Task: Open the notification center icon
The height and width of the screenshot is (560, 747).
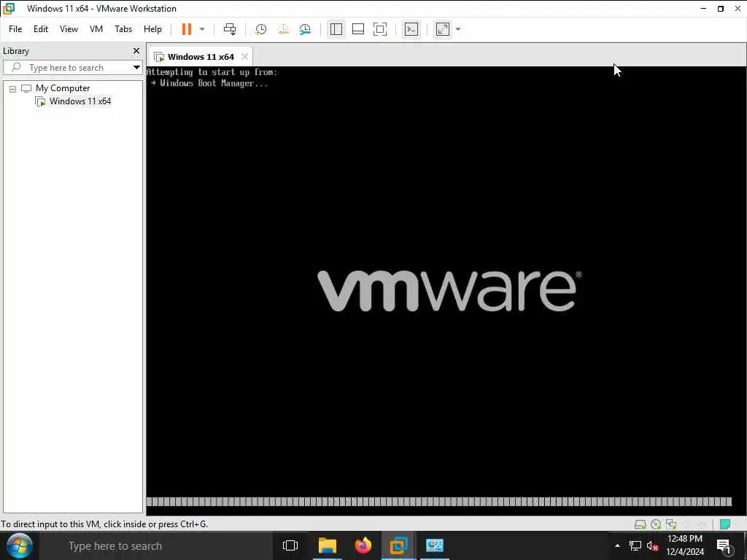Action: coord(724,545)
